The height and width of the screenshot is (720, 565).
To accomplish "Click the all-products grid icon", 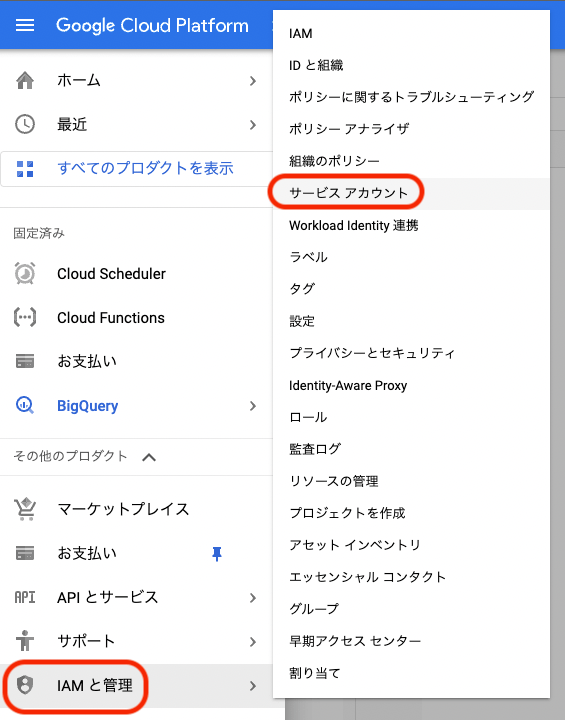I will click(25, 169).
